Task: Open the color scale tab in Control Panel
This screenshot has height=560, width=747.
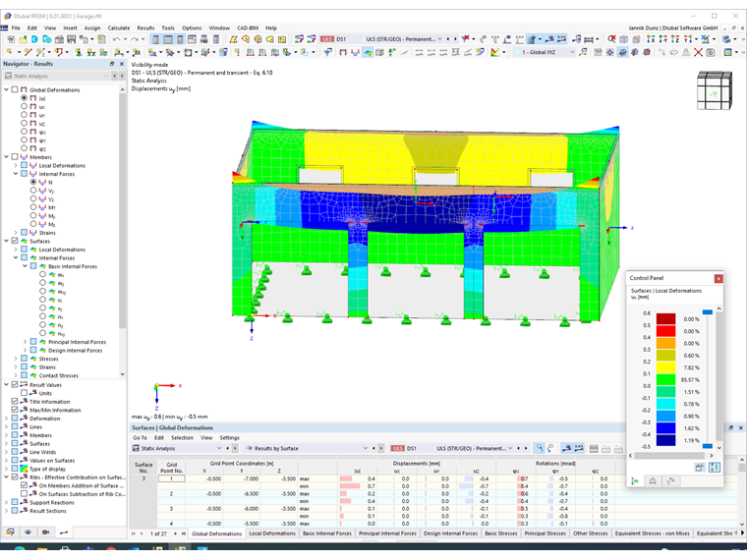Action: click(x=635, y=481)
